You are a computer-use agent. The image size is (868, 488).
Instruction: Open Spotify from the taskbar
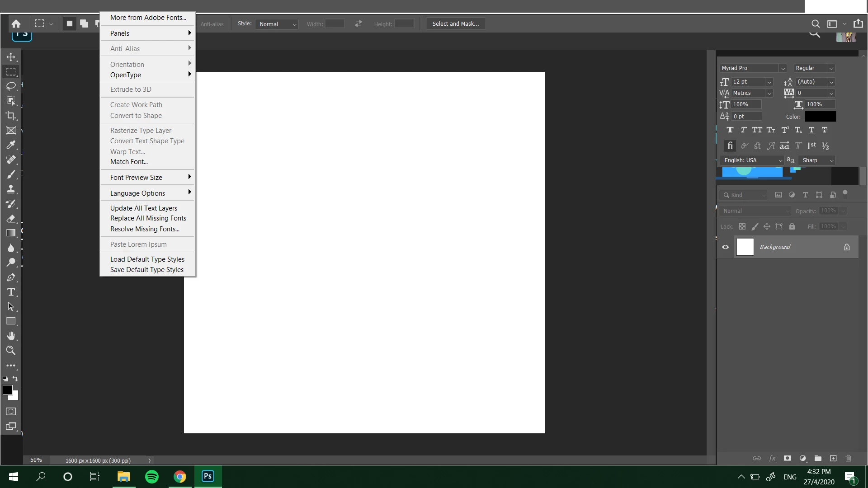[x=152, y=477]
